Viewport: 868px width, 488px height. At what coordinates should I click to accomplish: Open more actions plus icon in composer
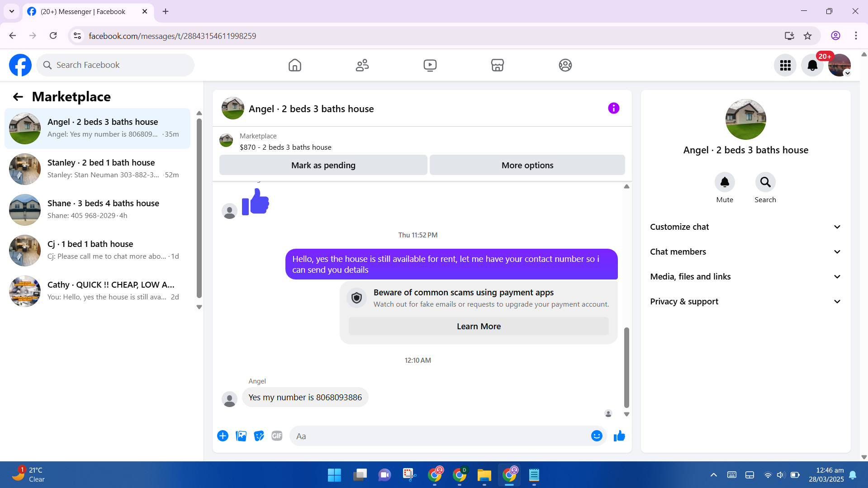(x=223, y=436)
